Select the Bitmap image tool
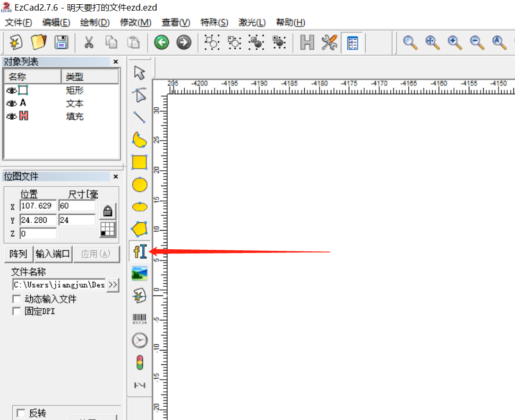 tap(140, 274)
